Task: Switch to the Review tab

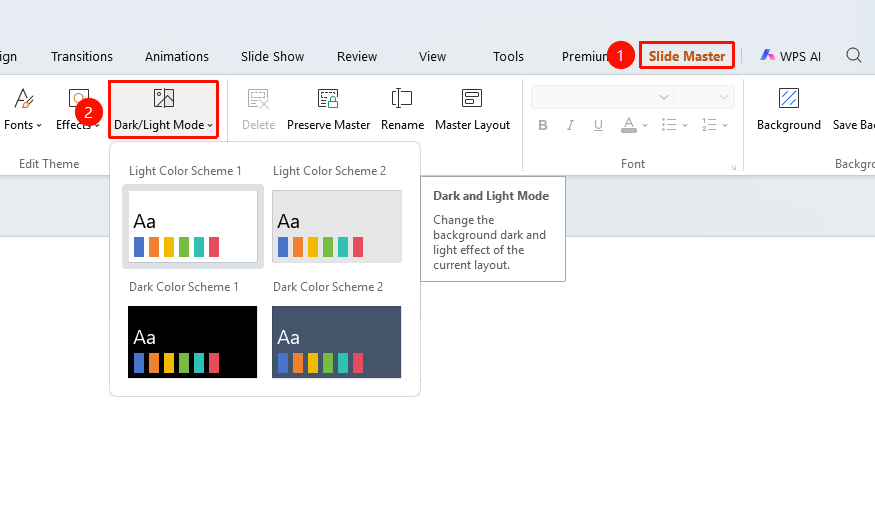Action: coord(357,56)
